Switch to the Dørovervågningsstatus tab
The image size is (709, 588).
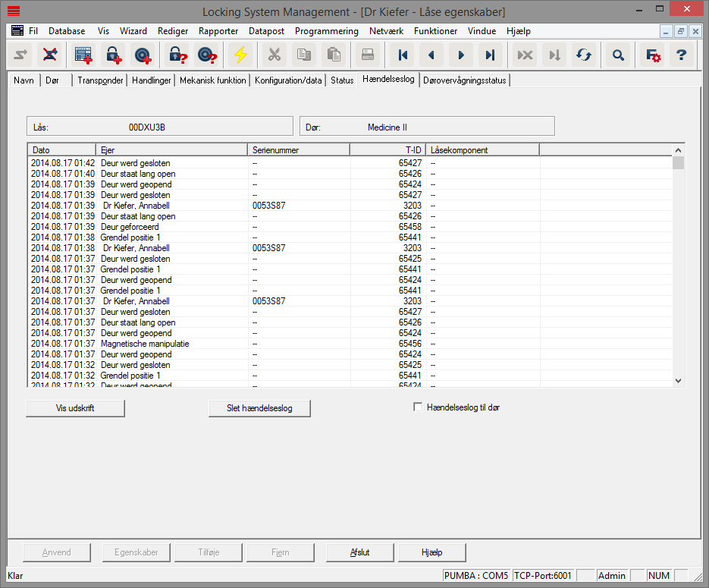click(x=466, y=80)
